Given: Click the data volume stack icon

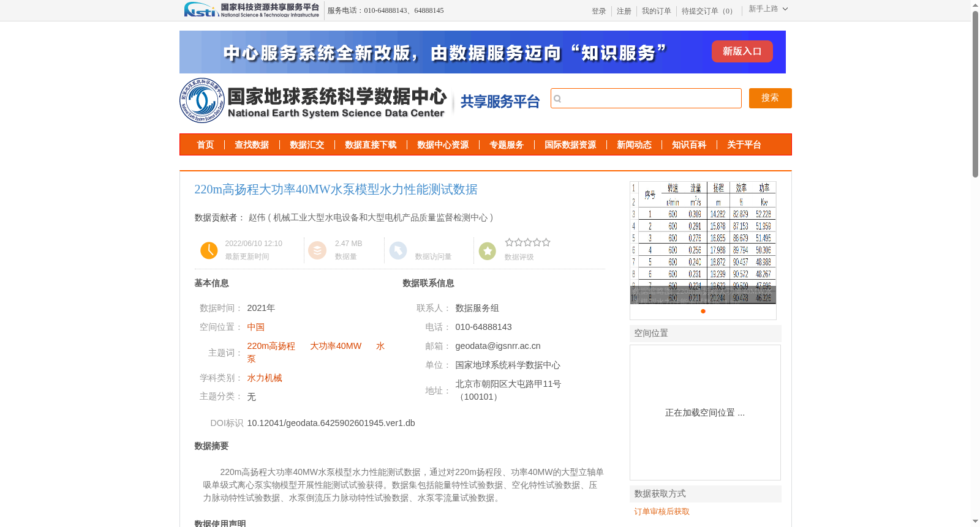Looking at the screenshot, I should pos(317,250).
